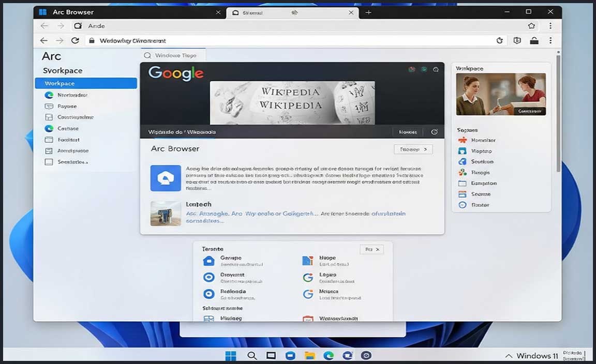This screenshot has width=596, height=364.
Task: Go back using arrow left of Ande
Action: (x=44, y=26)
